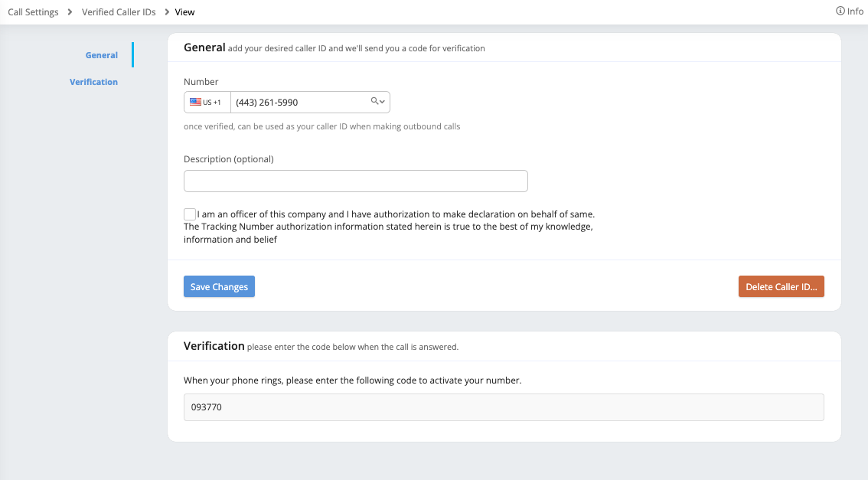Click the 'When your phone rings' instruction text
868x480 pixels.
[x=353, y=380]
